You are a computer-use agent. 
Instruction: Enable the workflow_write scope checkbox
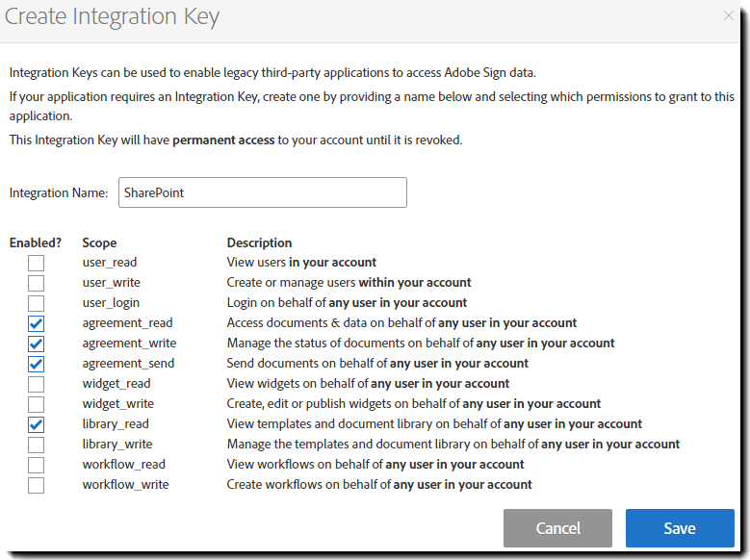pos(36,485)
